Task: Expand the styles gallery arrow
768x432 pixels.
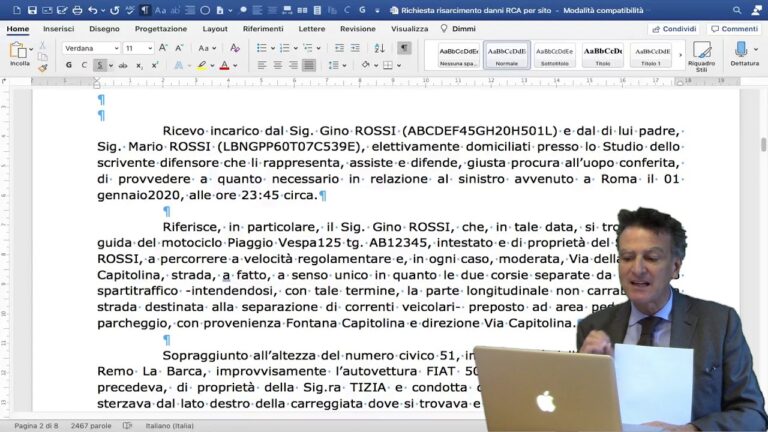Action: [x=680, y=54]
